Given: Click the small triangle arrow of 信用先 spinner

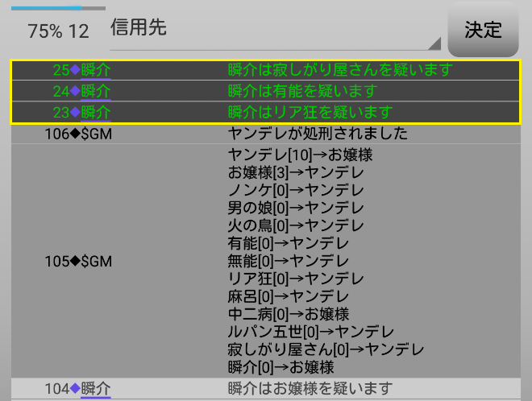Looking at the screenshot, I should (434, 43).
